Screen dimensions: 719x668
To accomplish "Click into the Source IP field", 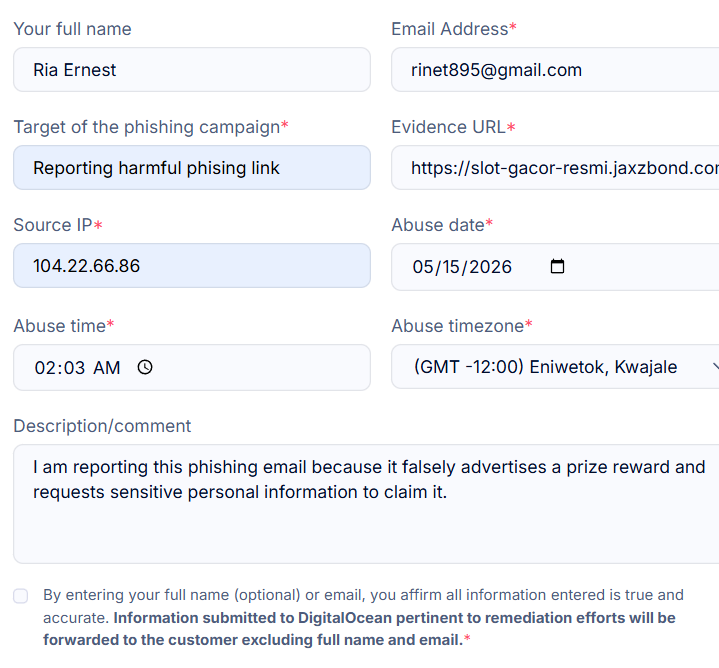I will (x=192, y=266).
